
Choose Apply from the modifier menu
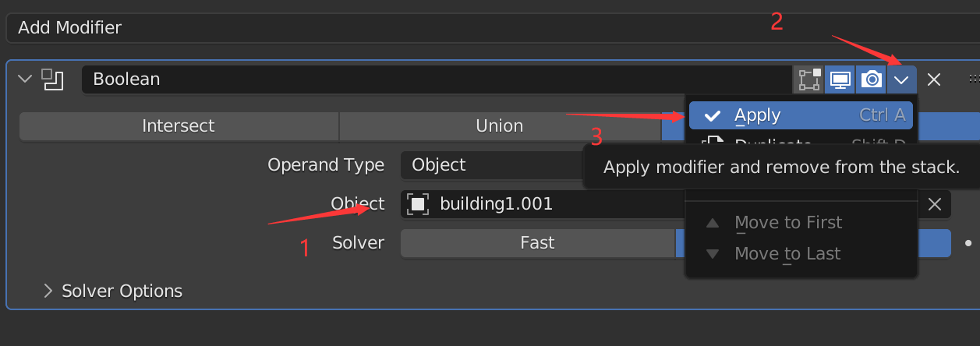(x=801, y=115)
